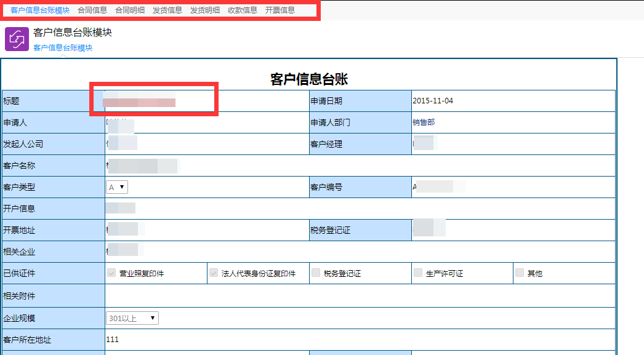Click the 开票地址 label cell
644x355 pixels.
54,230
